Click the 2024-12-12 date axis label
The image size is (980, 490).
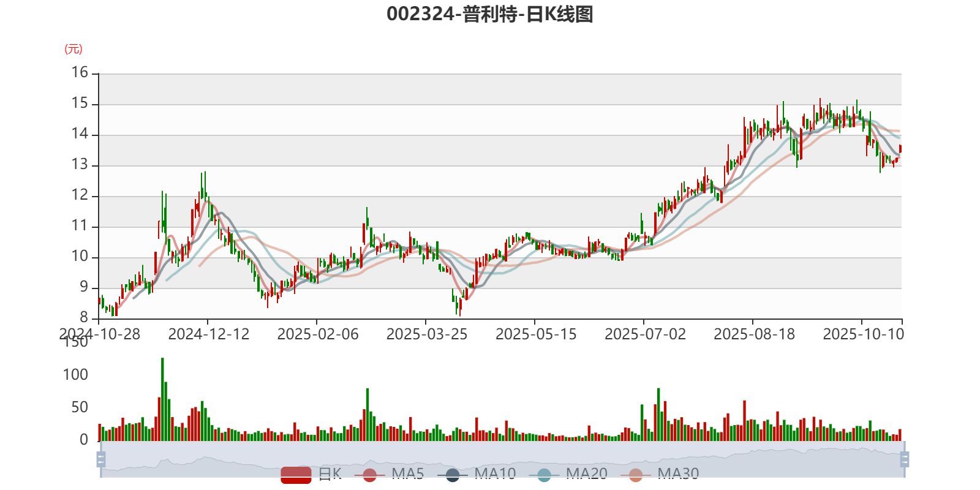pos(209,334)
